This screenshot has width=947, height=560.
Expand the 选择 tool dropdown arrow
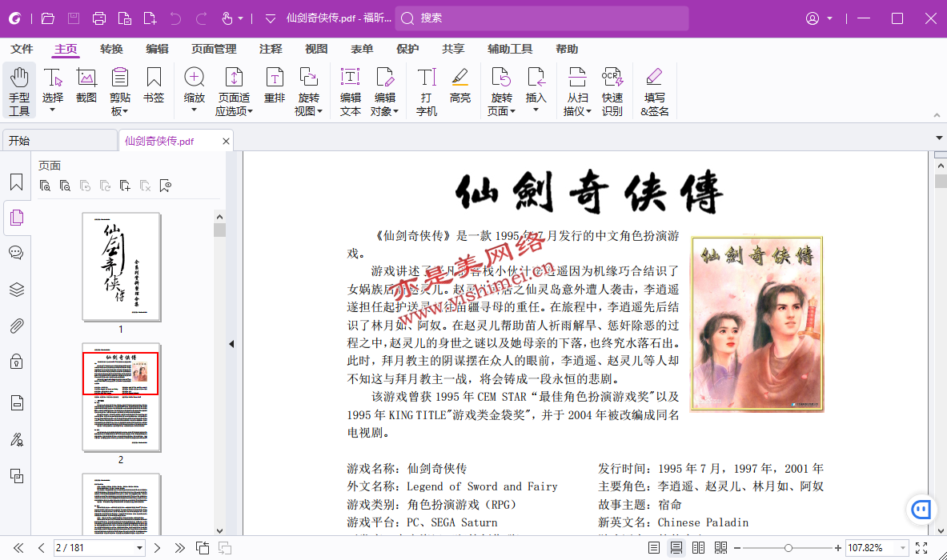(x=53, y=110)
